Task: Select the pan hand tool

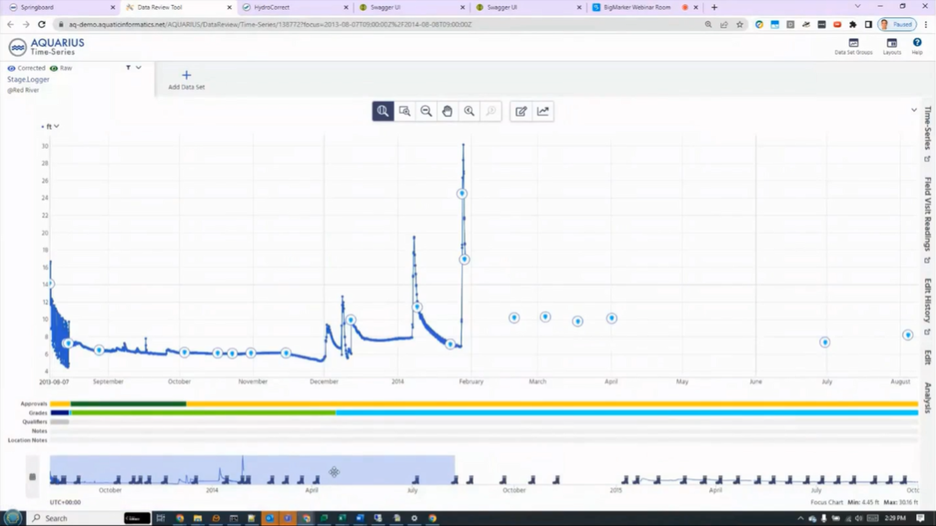Action: 448,111
